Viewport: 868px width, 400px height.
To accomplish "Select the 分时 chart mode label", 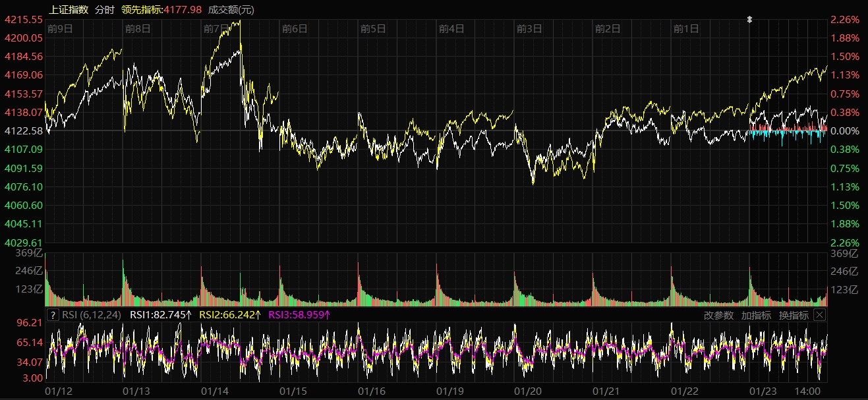I will [104, 9].
